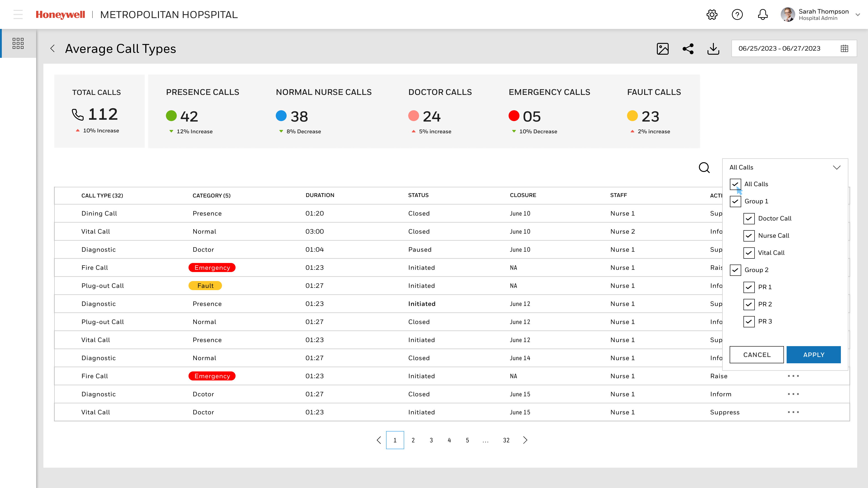This screenshot has width=868, height=488.
Task: Collapse the All Calls dropdown
Action: coord(836,167)
